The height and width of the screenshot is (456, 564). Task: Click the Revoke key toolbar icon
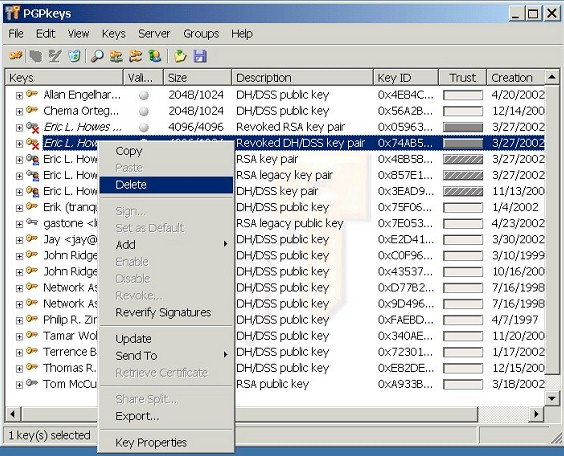(36, 56)
